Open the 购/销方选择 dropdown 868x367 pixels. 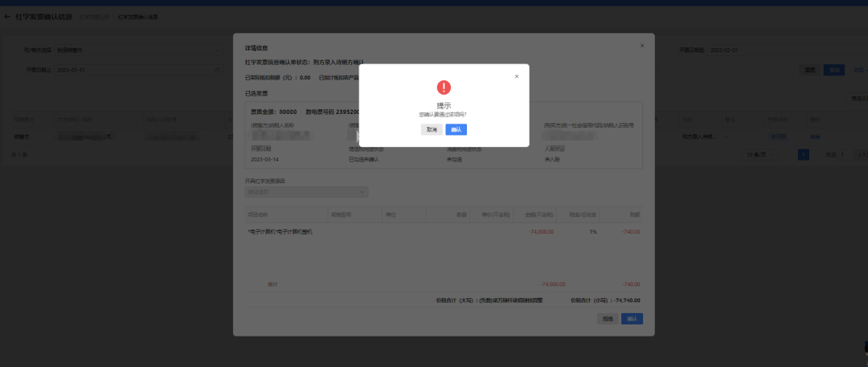click(138, 51)
